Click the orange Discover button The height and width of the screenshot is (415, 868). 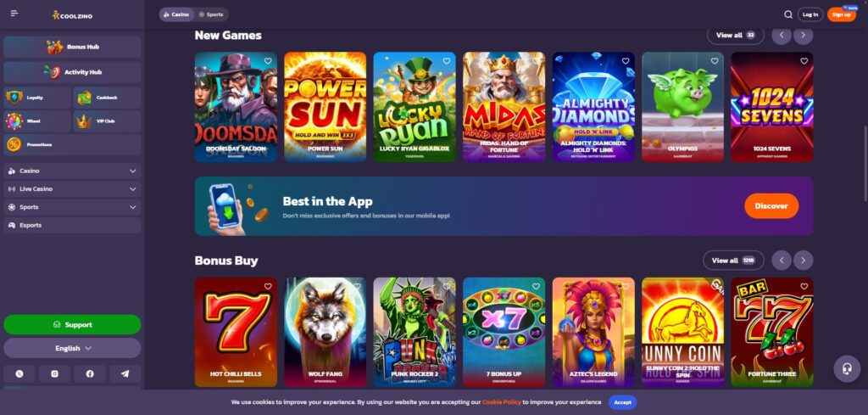pyautogui.click(x=771, y=206)
